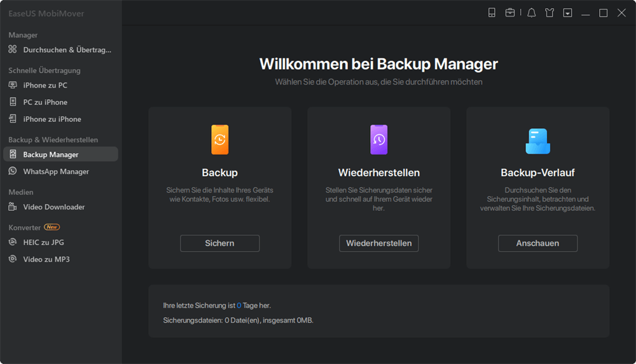Select iPhone zu iPhone transfer mode
This screenshot has width=636, height=364.
pyautogui.click(x=60, y=119)
